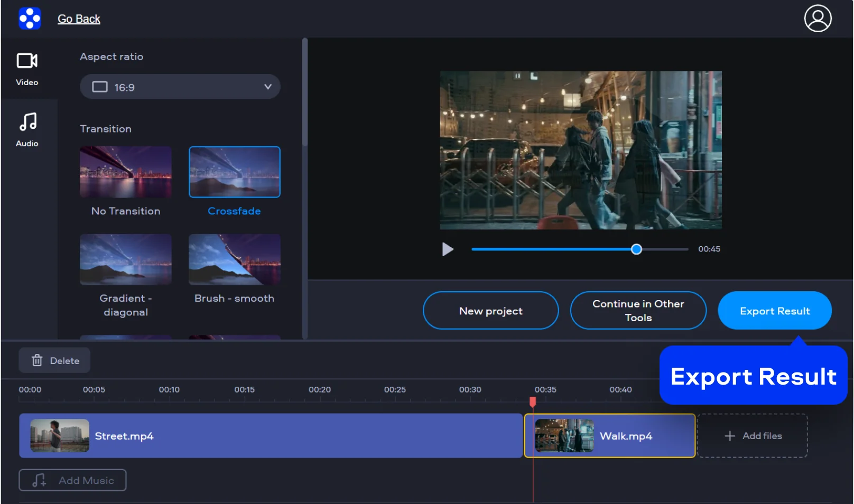The height and width of the screenshot is (504, 854).
Task: Switch to the Audio tab
Action: tap(27, 129)
